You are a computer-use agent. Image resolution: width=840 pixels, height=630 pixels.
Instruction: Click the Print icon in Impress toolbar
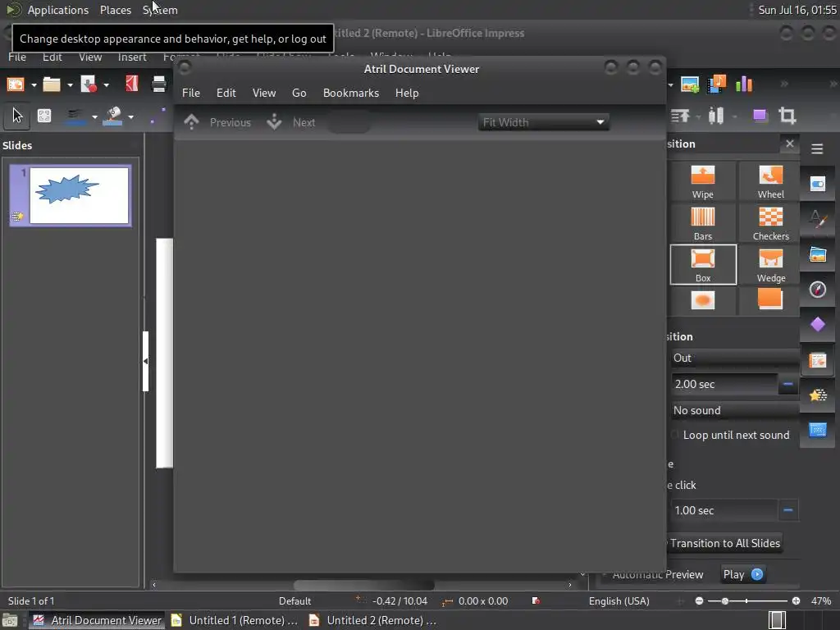point(159,84)
